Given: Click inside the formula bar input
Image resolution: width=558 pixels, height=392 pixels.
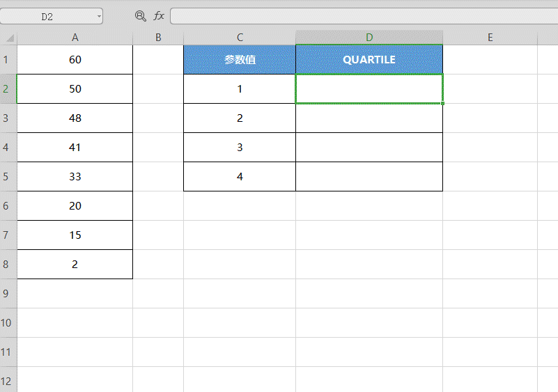Looking at the screenshot, I should pyautogui.click(x=364, y=17).
